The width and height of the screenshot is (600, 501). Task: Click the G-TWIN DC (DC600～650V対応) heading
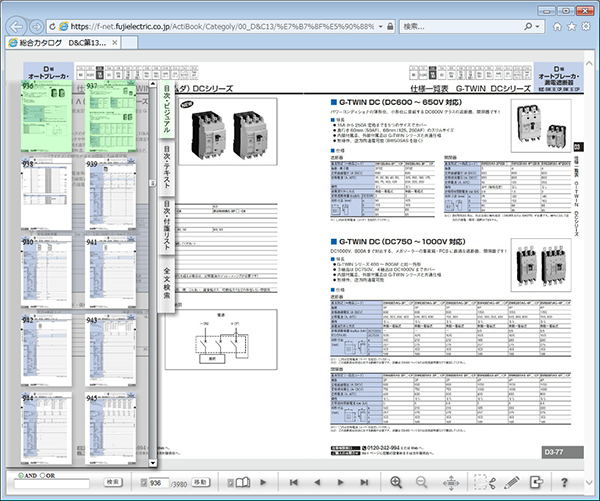(x=400, y=102)
